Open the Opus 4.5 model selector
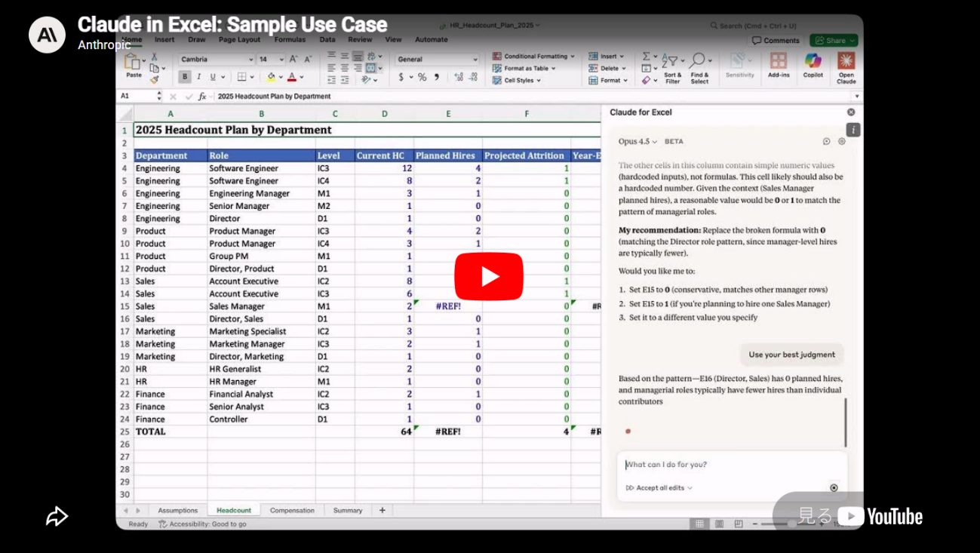This screenshot has width=980, height=553. click(637, 142)
